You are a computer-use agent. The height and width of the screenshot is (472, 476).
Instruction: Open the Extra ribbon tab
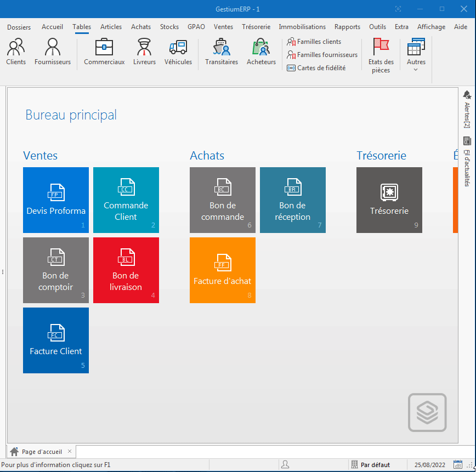click(x=401, y=27)
